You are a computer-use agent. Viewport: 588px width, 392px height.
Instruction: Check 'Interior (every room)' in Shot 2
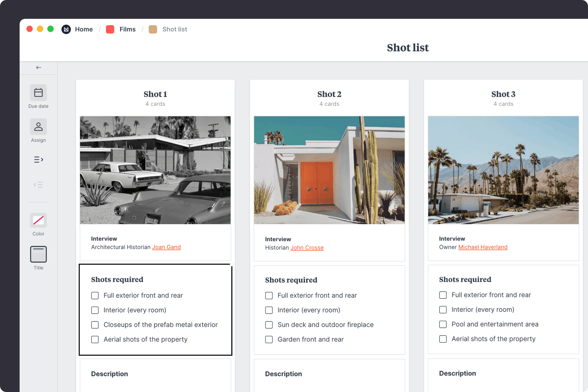coord(269,310)
